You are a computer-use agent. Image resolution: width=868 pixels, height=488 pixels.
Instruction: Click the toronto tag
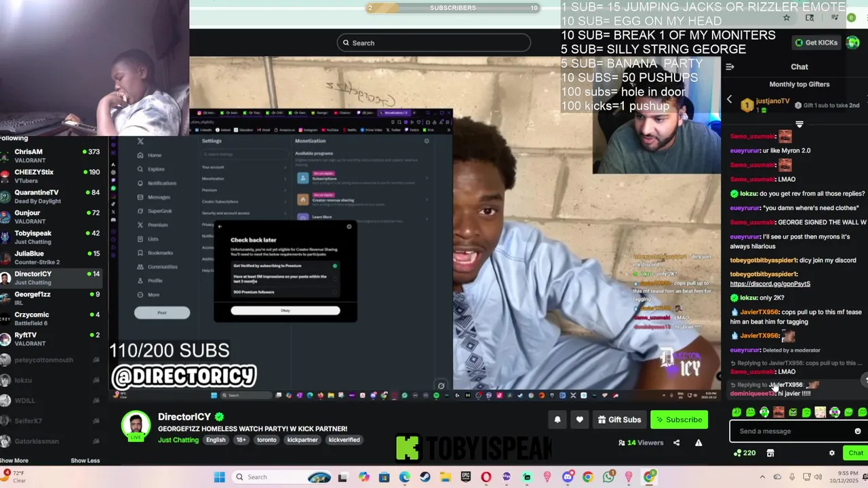pos(267,440)
